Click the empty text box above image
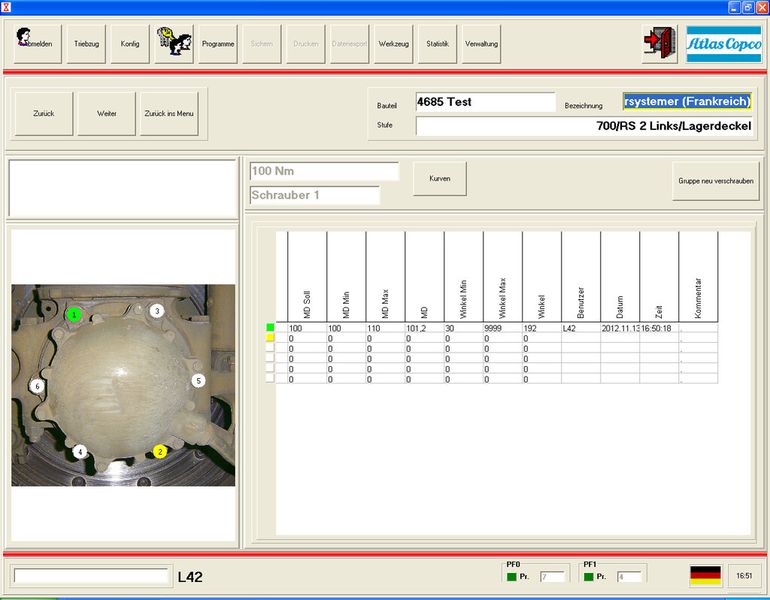Image resolution: width=770 pixels, height=600 pixels. tap(122, 189)
